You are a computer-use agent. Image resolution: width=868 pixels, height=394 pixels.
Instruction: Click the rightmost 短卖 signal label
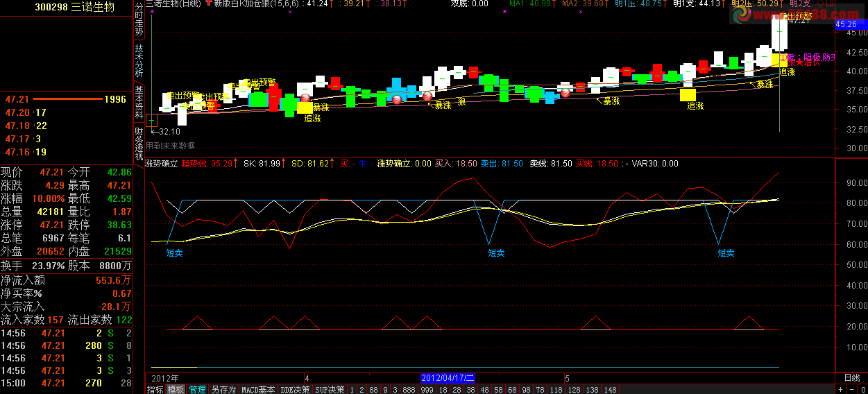tap(726, 254)
